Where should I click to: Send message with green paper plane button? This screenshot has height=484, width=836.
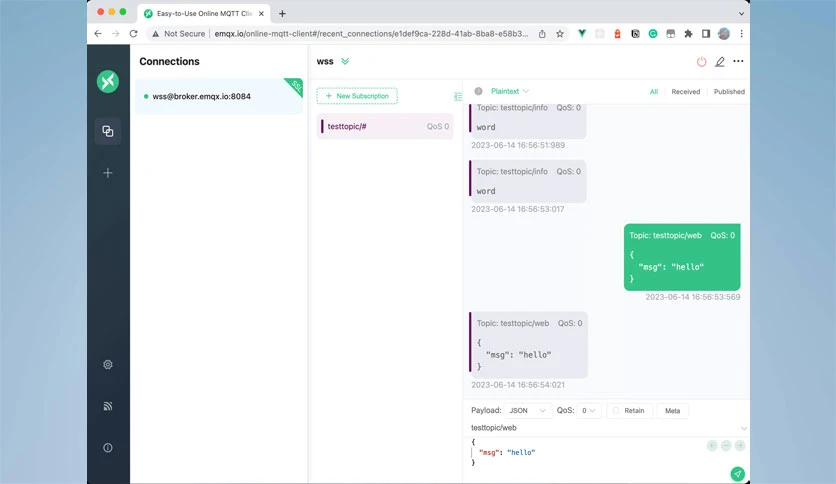coord(737,473)
